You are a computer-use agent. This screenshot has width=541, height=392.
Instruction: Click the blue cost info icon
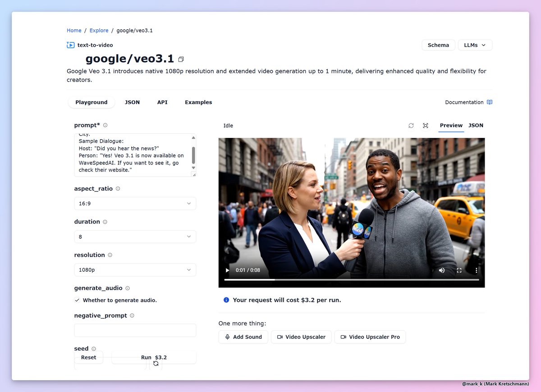(x=226, y=300)
